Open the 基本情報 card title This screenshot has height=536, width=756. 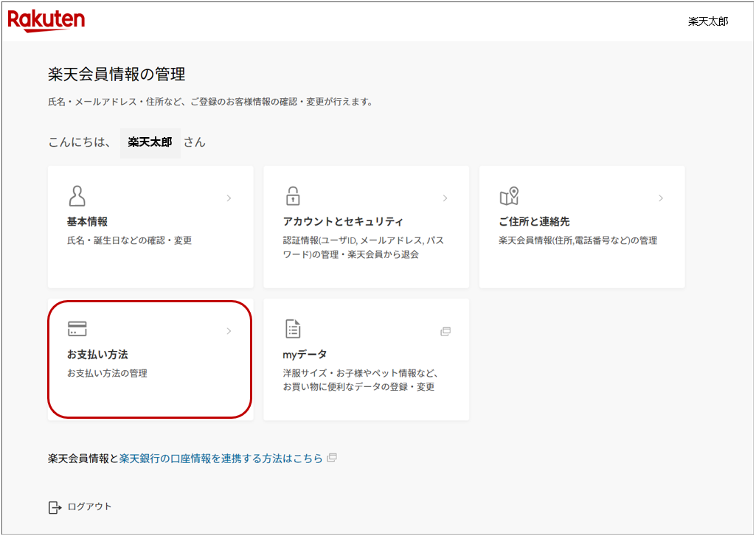(x=87, y=222)
